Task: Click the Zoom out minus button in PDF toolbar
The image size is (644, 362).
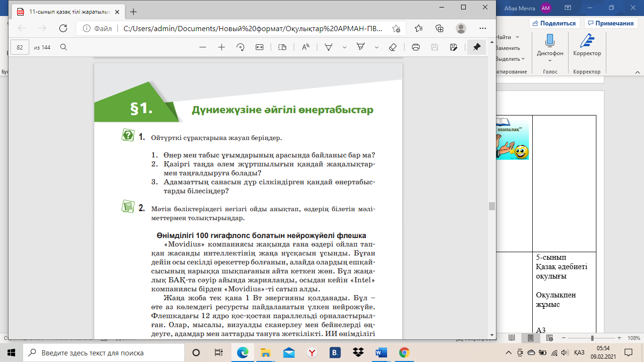Action: click(203, 47)
